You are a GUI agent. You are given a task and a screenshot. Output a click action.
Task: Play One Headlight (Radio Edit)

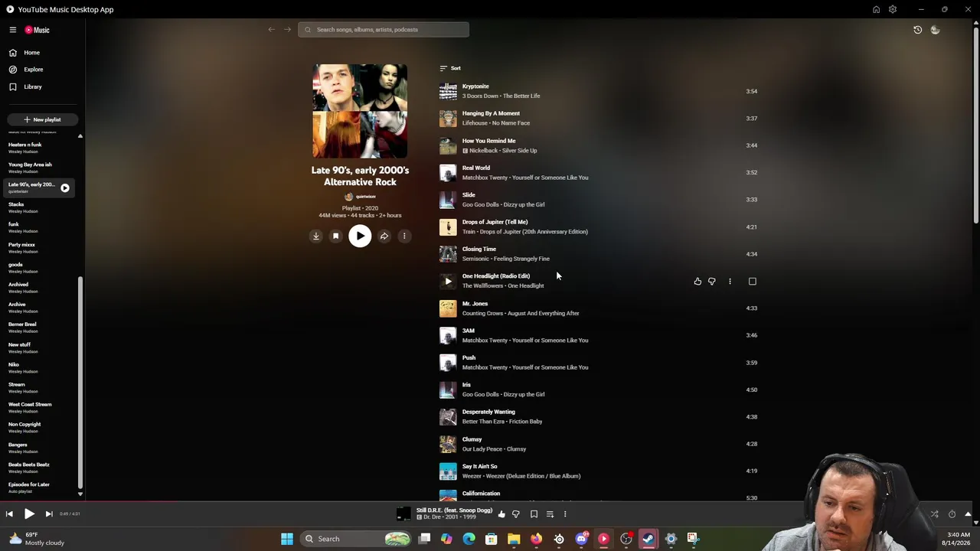[x=448, y=282]
